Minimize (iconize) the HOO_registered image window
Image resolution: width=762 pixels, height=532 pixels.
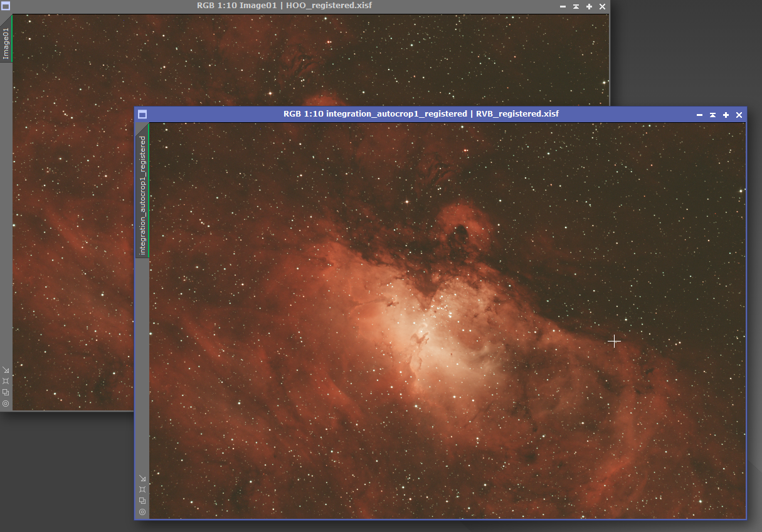pyautogui.click(x=563, y=6)
